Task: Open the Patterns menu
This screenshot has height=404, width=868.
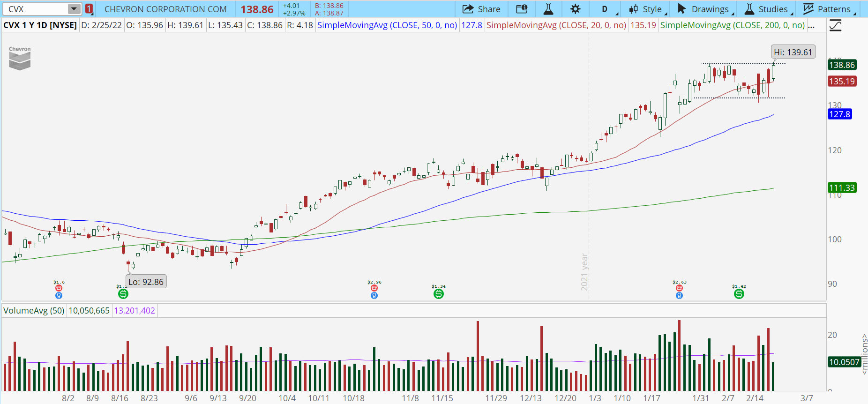Action: coord(830,9)
